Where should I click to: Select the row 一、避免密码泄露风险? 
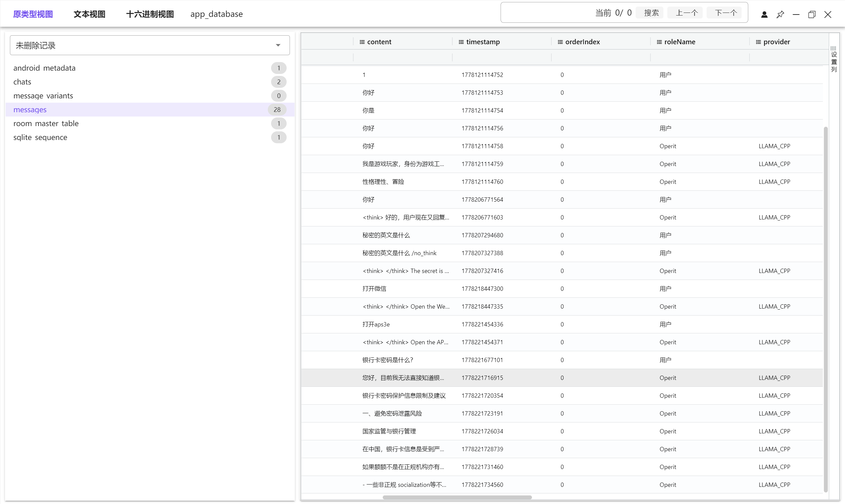(562, 414)
